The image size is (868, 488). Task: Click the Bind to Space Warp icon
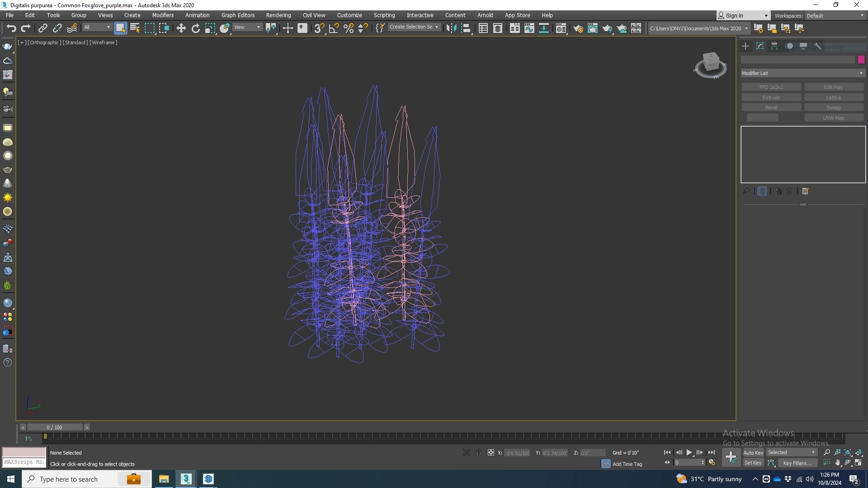point(72,28)
